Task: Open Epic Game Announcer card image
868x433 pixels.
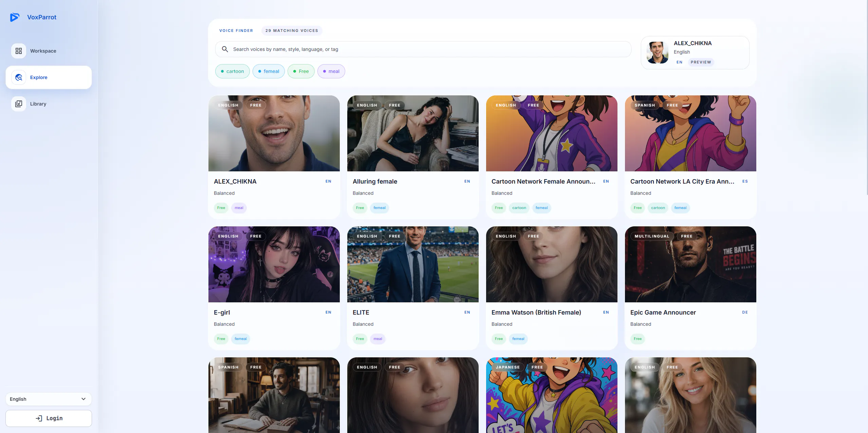Action: tap(690, 264)
